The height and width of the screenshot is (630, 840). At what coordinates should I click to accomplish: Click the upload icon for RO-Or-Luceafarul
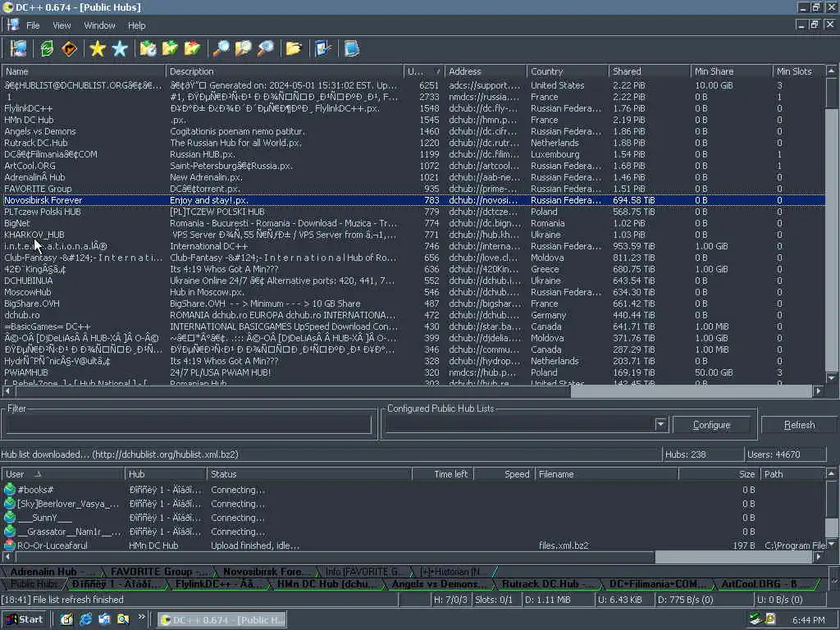click(9, 545)
